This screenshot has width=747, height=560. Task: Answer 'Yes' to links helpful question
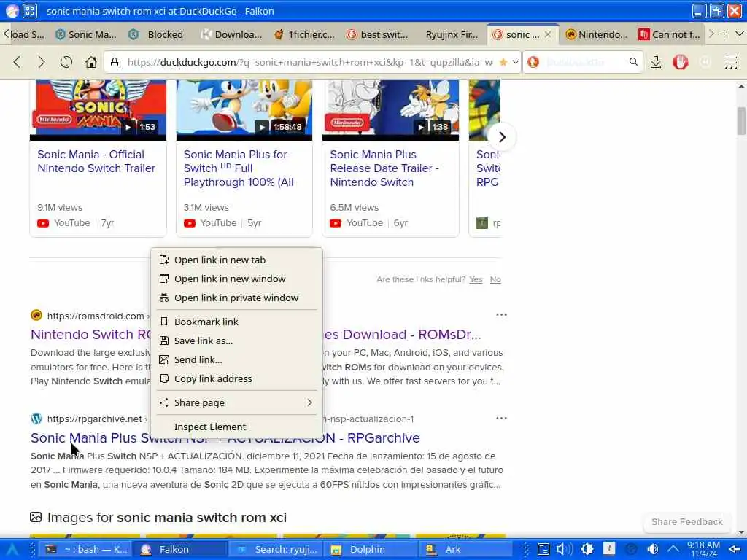(x=476, y=279)
